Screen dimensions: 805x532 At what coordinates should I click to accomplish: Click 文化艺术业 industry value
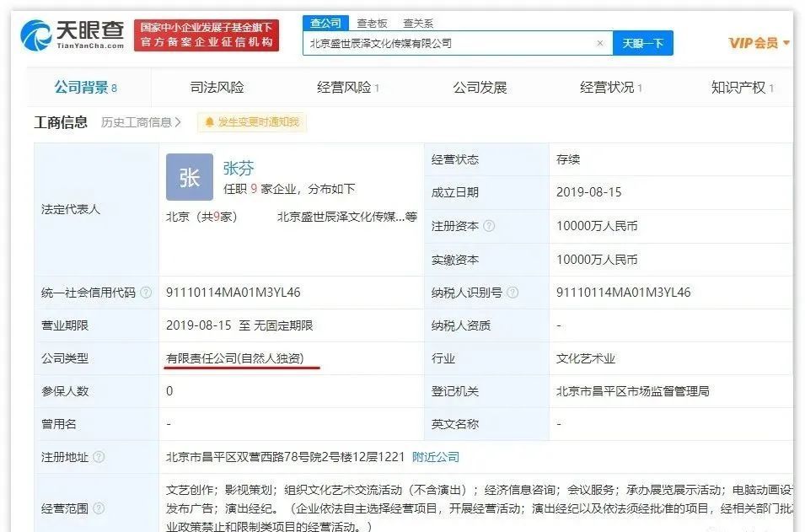[585, 358]
